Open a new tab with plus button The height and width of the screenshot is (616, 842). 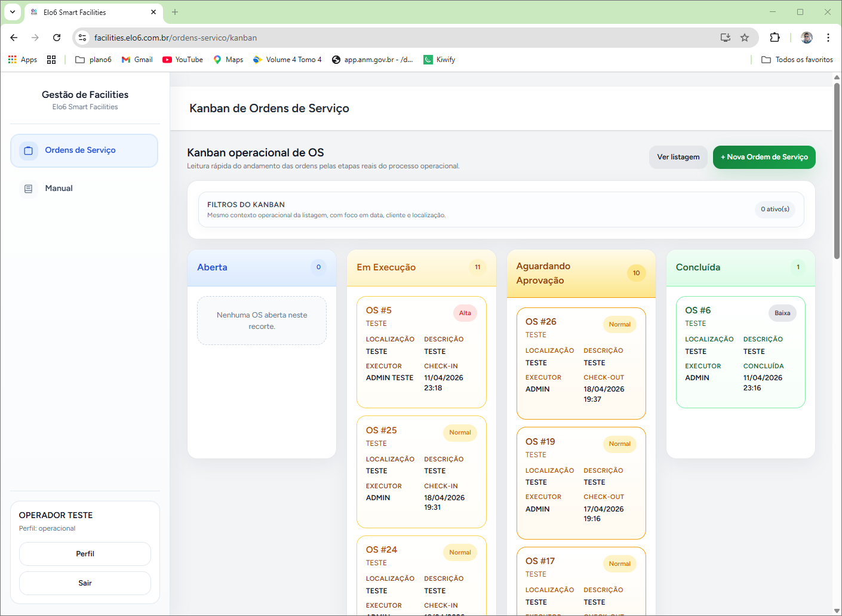pos(175,12)
